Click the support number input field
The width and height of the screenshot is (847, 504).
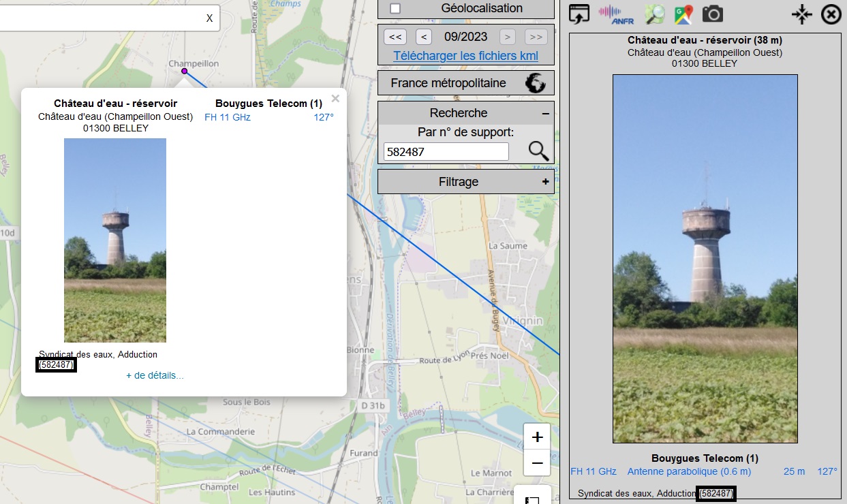[x=446, y=152]
